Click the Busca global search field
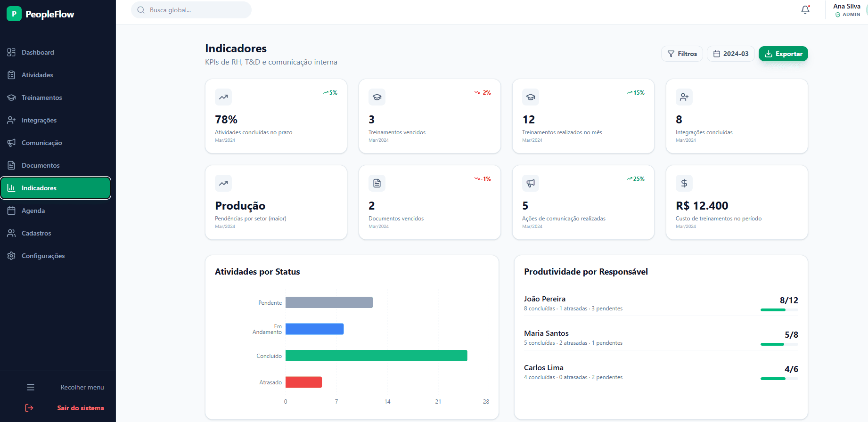Image resolution: width=868 pixels, height=422 pixels. click(191, 10)
